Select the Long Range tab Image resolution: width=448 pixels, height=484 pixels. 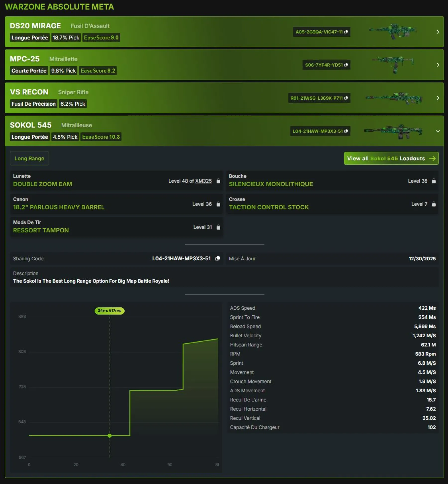pos(29,158)
